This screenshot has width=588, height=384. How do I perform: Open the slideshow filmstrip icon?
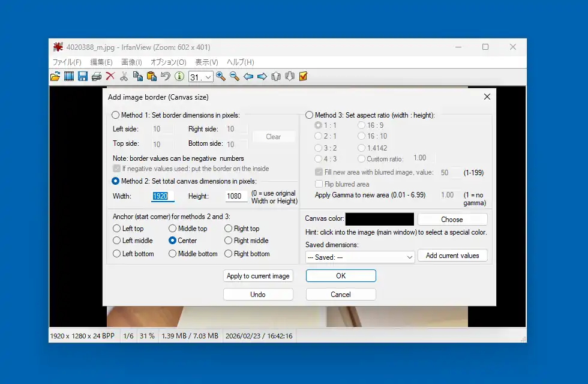click(x=69, y=76)
